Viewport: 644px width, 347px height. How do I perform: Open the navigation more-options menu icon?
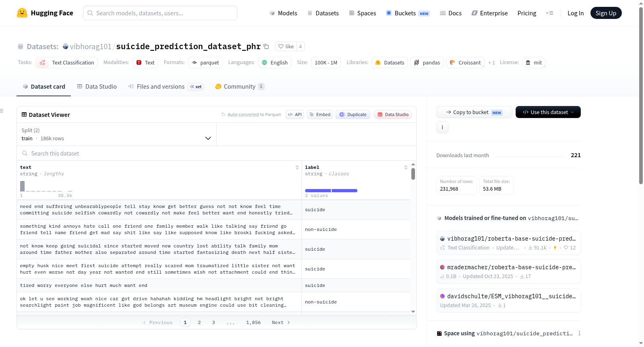coord(549,13)
